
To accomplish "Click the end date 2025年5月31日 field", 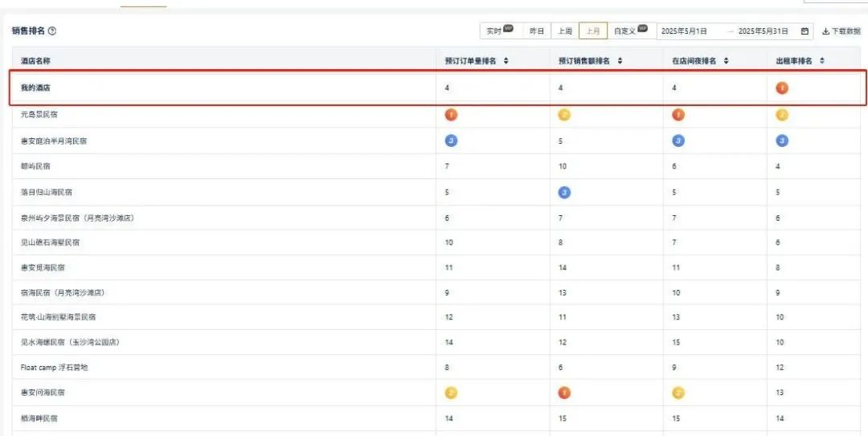I will click(x=763, y=31).
